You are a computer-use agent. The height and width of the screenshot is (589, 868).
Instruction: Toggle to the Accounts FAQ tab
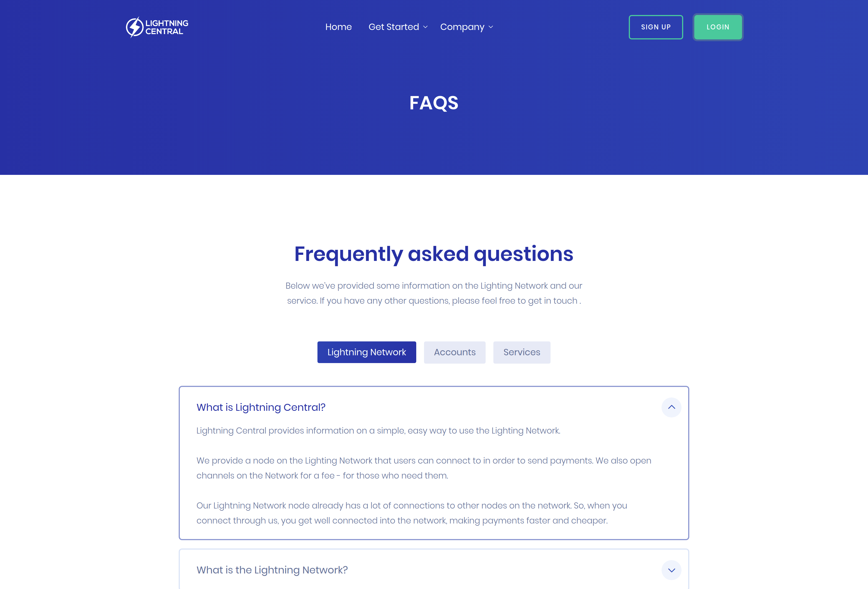pyautogui.click(x=454, y=352)
